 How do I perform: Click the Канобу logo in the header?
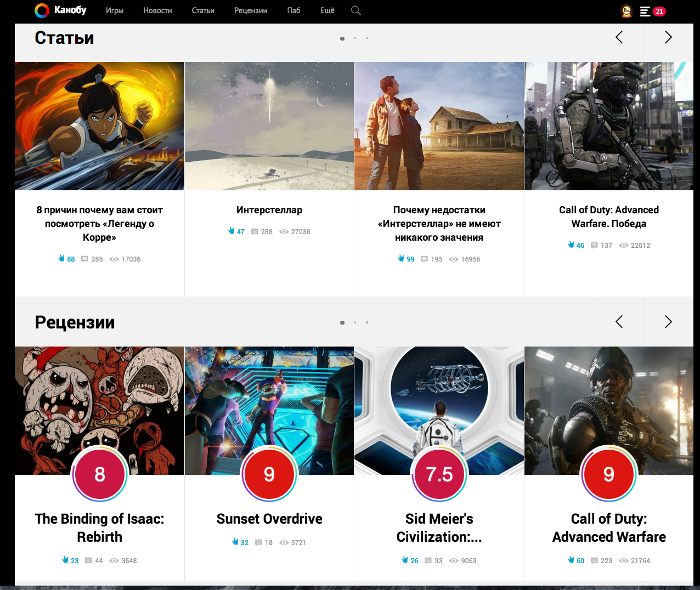(60, 10)
